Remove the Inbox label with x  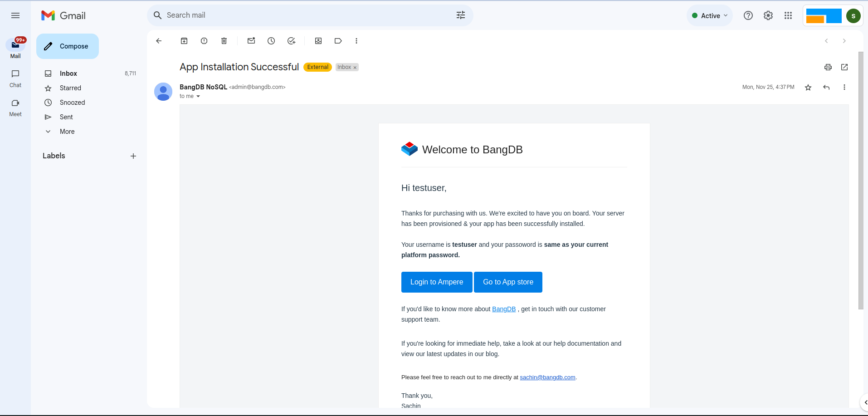pyautogui.click(x=355, y=68)
